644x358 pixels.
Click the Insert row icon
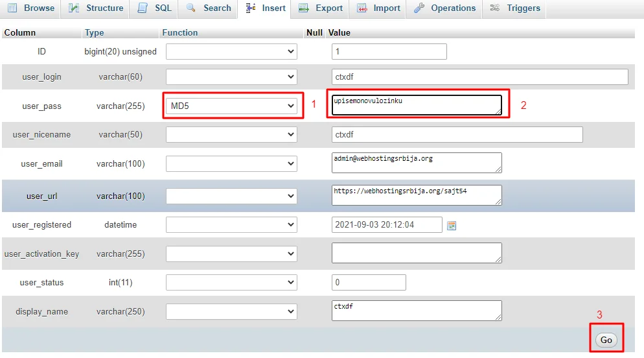coord(251,8)
